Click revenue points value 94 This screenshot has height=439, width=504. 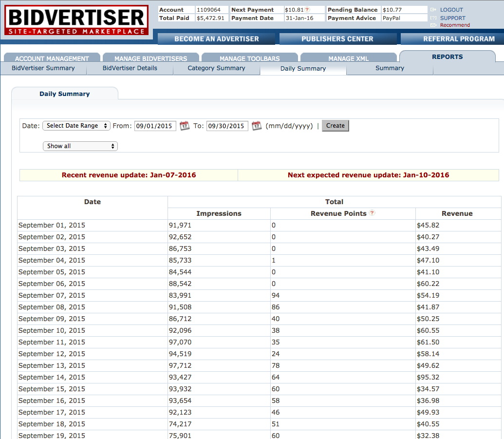(276, 295)
